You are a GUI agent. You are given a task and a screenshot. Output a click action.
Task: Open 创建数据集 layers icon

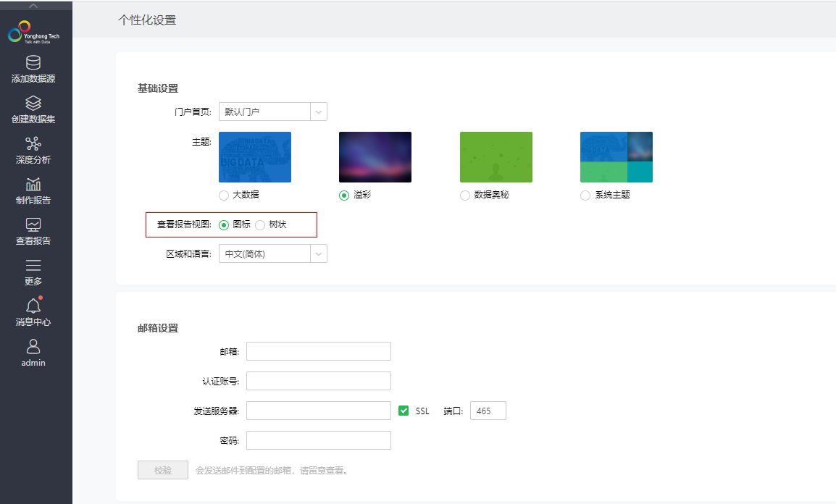33,104
